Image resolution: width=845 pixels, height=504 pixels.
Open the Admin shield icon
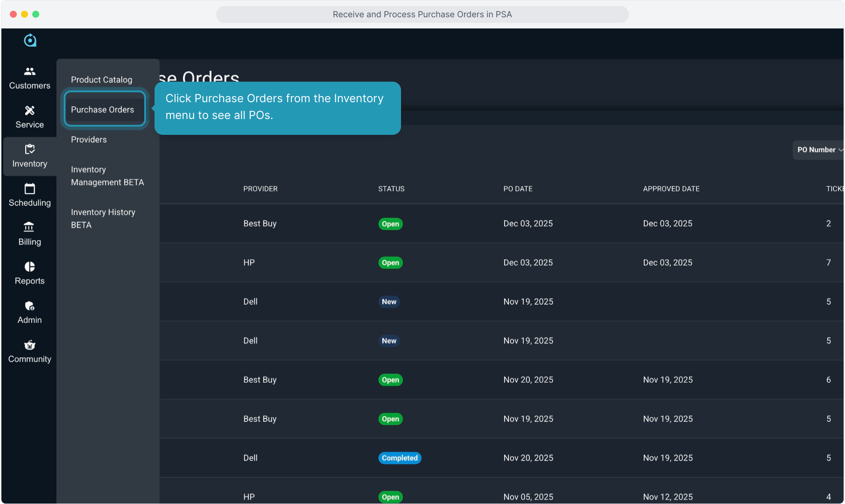click(30, 306)
